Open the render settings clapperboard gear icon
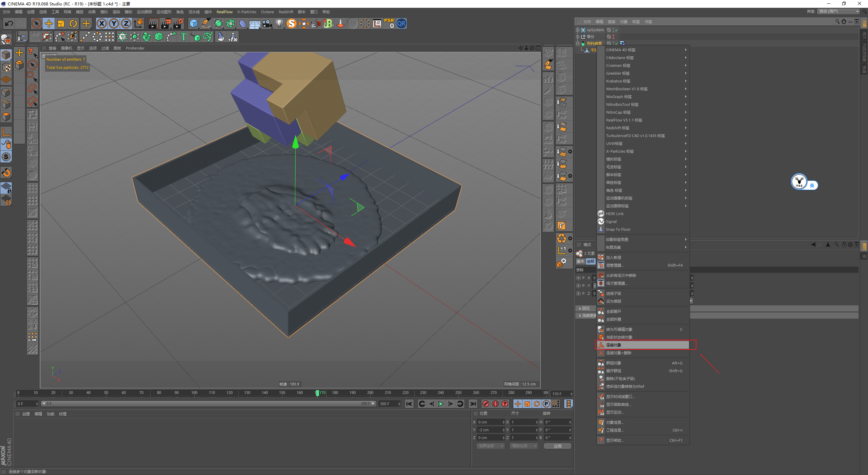 coord(178,23)
